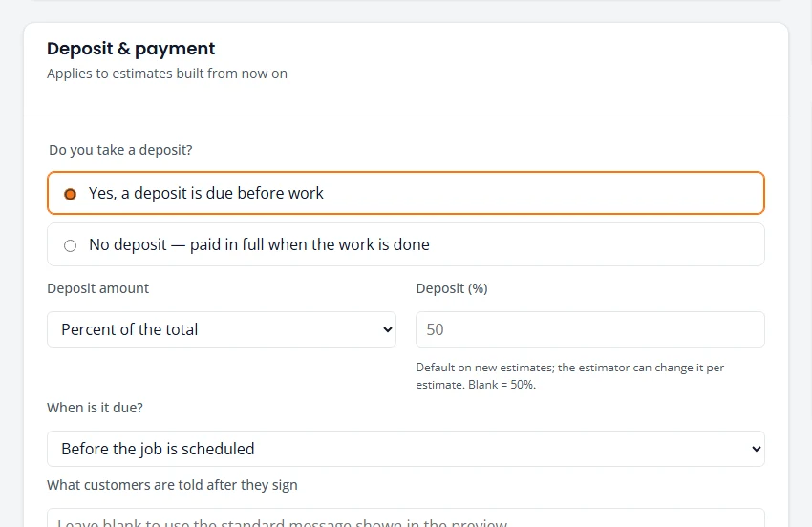Click the 'Do you take a deposit?' label
This screenshot has width=812, height=527.
[120, 150]
